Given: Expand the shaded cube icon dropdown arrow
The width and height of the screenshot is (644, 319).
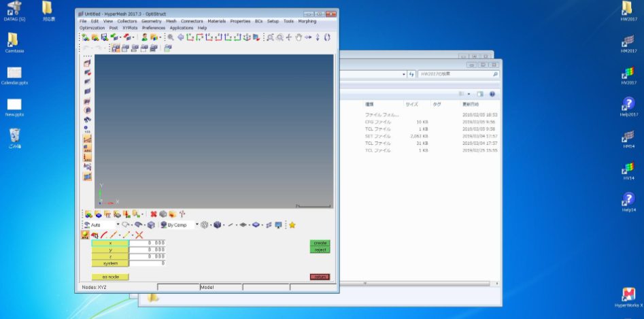Looking at the screenshot, I should coord(224,224).
